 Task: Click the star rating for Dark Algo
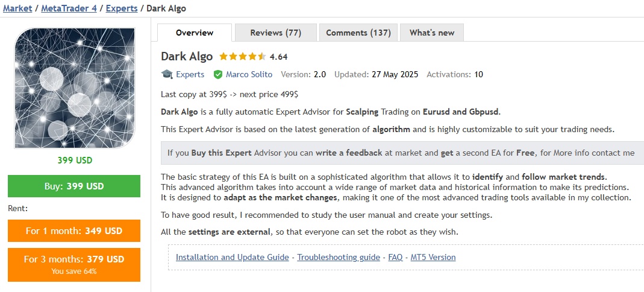pos(242,57)
